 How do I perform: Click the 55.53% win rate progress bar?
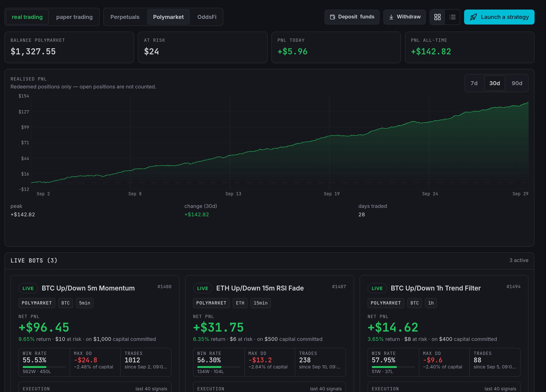tap(44, 367)
